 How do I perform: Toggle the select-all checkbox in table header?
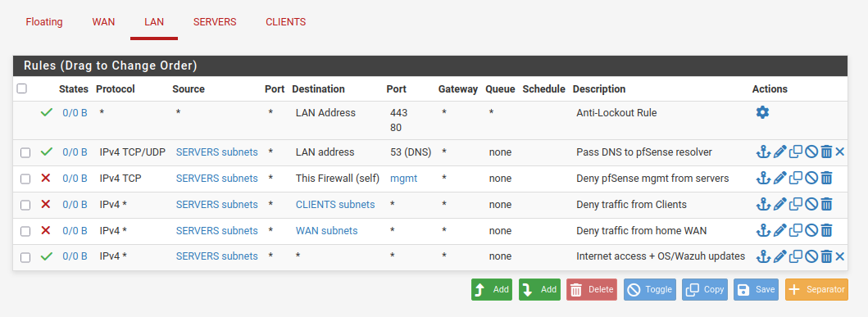[x=21, y=88]
